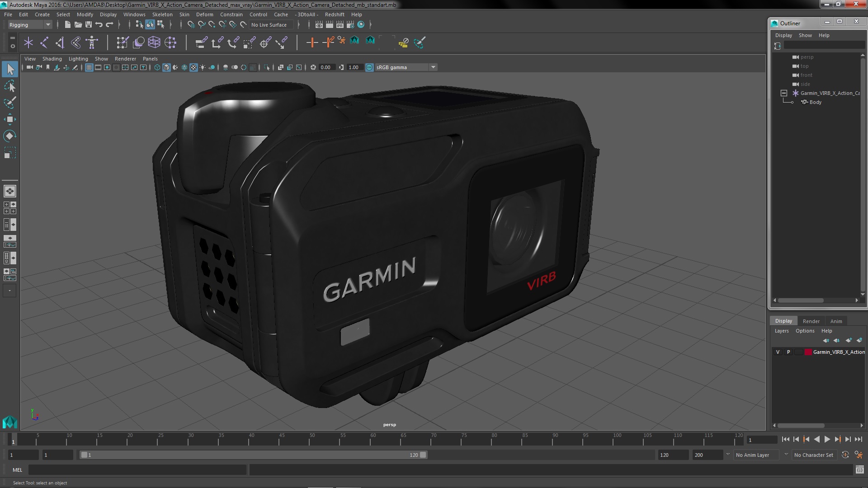Open the Rigging menu set dropdown
Screen dimensions: 868x488
(29, 25)
